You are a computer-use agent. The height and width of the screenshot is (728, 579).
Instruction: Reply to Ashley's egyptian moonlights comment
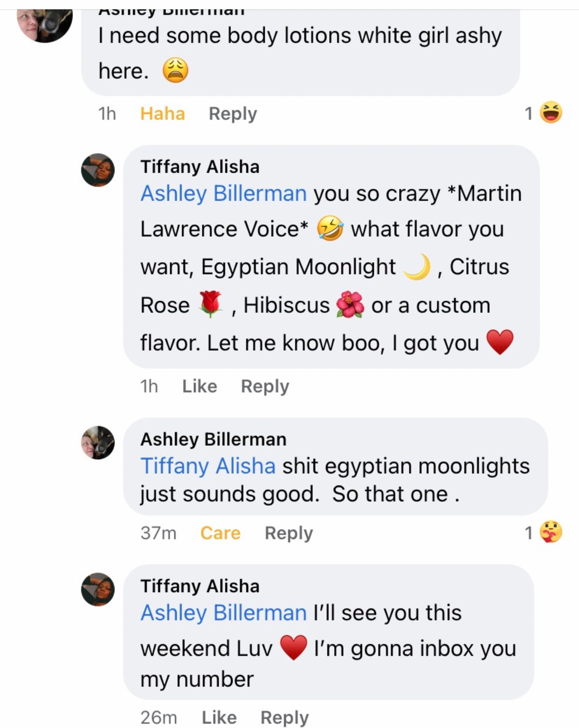coord(289,533)
